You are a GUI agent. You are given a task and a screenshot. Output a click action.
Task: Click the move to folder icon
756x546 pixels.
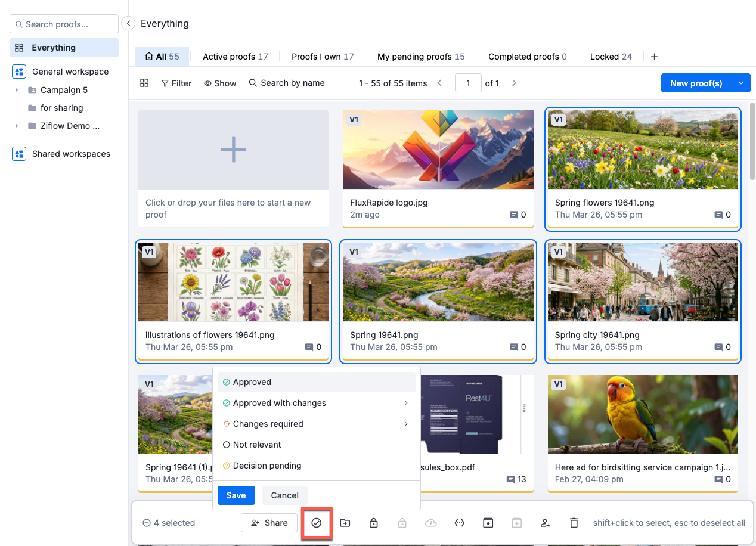(345, 523)
